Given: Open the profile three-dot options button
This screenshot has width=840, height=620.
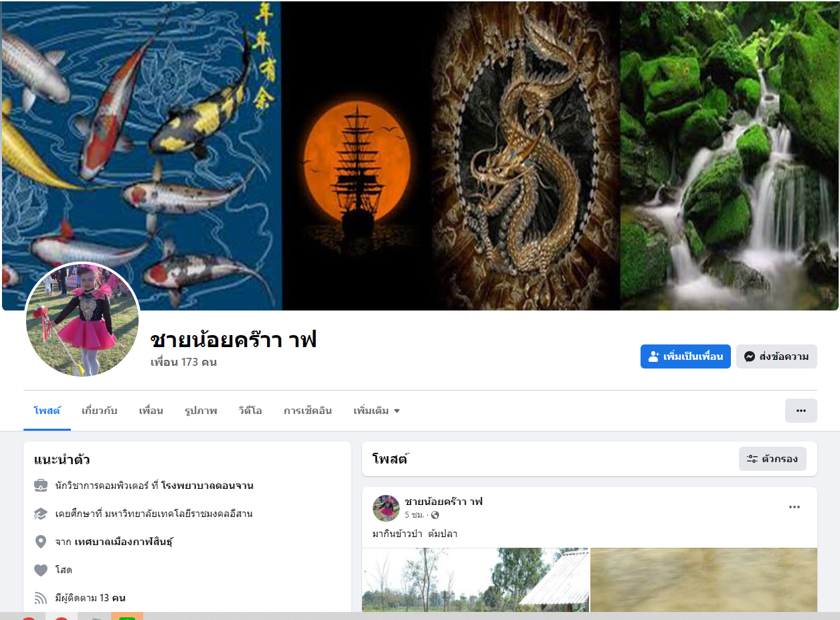Looking at the screenshot, I should coord(801,411).
